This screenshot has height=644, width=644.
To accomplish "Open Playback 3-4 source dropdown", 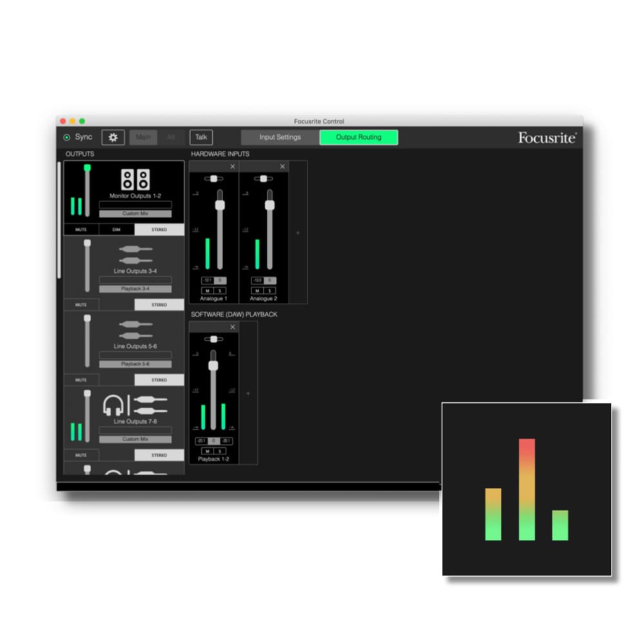I will point(135,289).
